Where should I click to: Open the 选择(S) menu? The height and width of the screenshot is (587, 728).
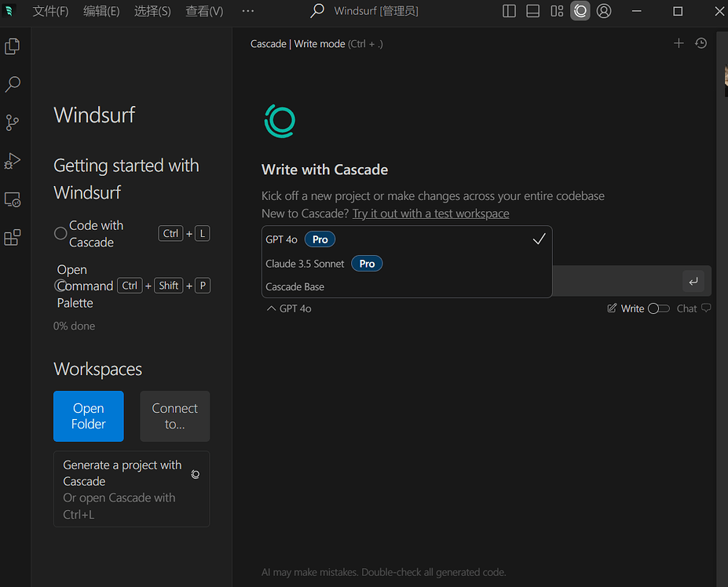click(152, 11)
